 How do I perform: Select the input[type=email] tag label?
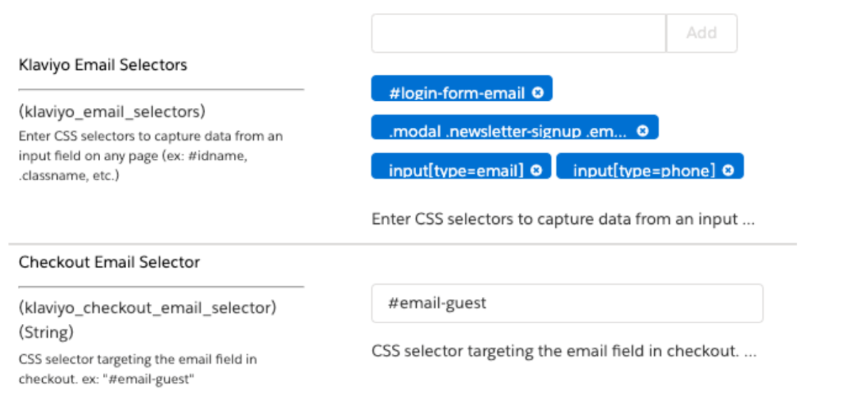tap(456, 170)
